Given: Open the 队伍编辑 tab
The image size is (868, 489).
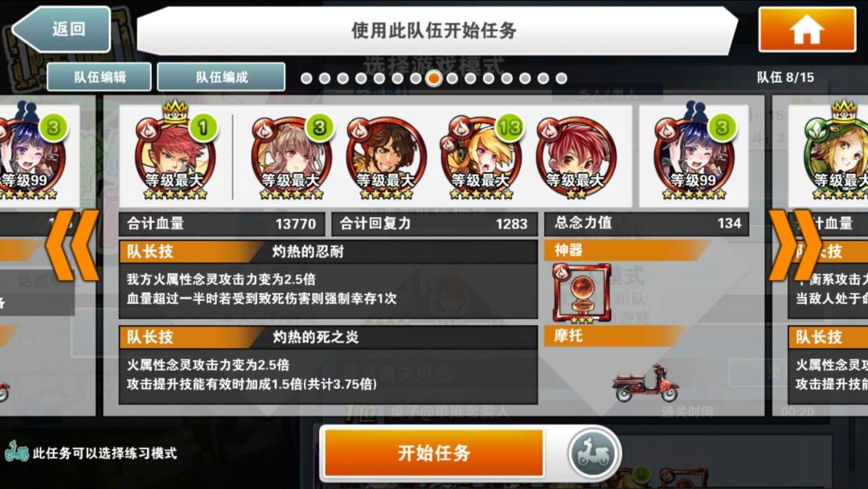Looking at the screenshot, I should 99,77.
